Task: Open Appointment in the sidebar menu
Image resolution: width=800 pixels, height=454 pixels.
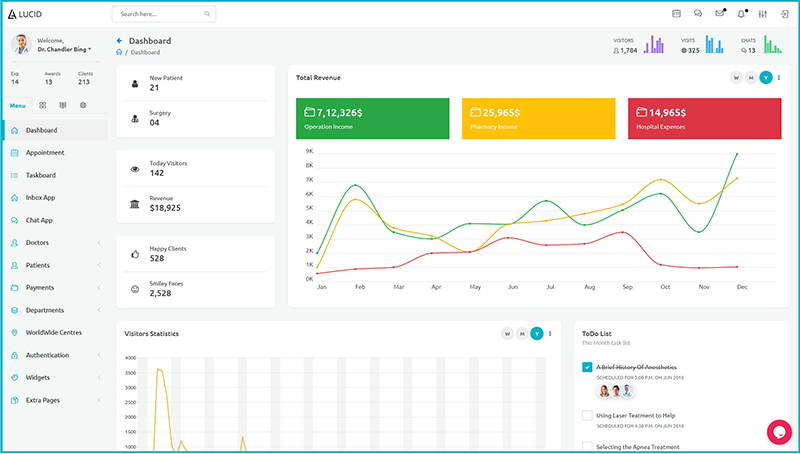Action: 45,153
